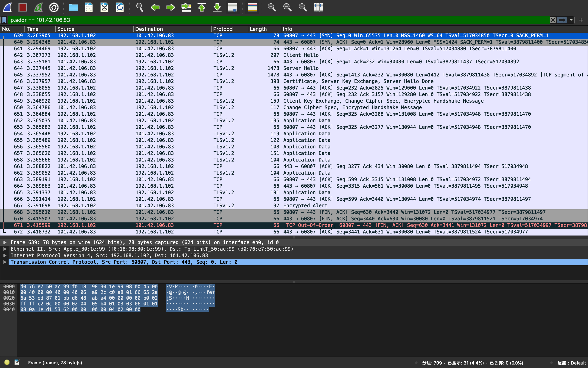The image size is (588, 368).
Task: Open capture file properties icon
Action: tap(17, 362)
